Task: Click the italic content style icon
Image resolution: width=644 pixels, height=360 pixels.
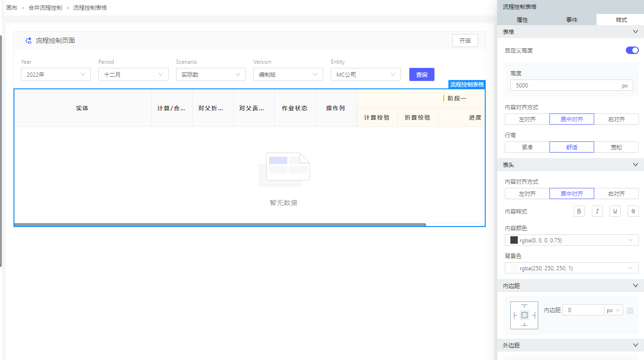Action: 597,211
